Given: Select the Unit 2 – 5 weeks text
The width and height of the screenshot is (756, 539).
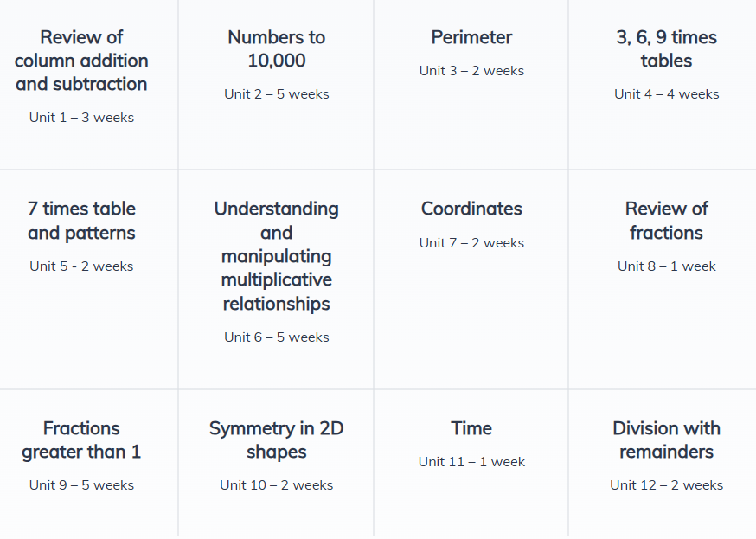Looking at the screenshot, I should [x=276, y=94].
